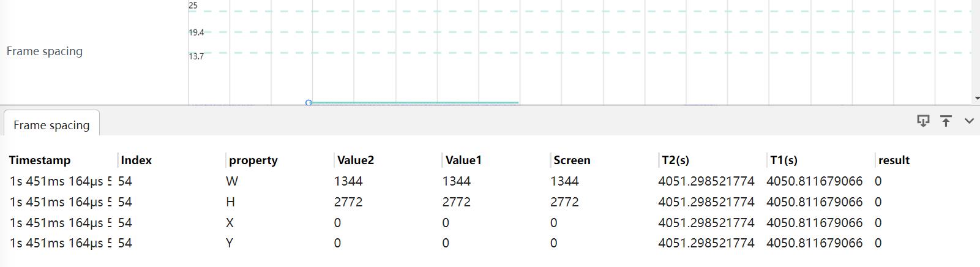This screenshot has width=980, height=267.
Task: Select the row with property W
Action: [x=231, y=181]
